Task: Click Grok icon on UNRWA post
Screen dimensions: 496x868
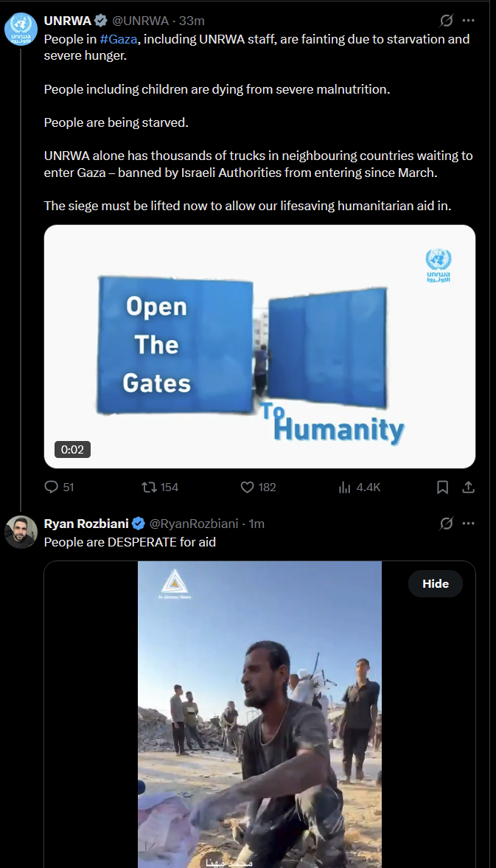Action: 446,21
